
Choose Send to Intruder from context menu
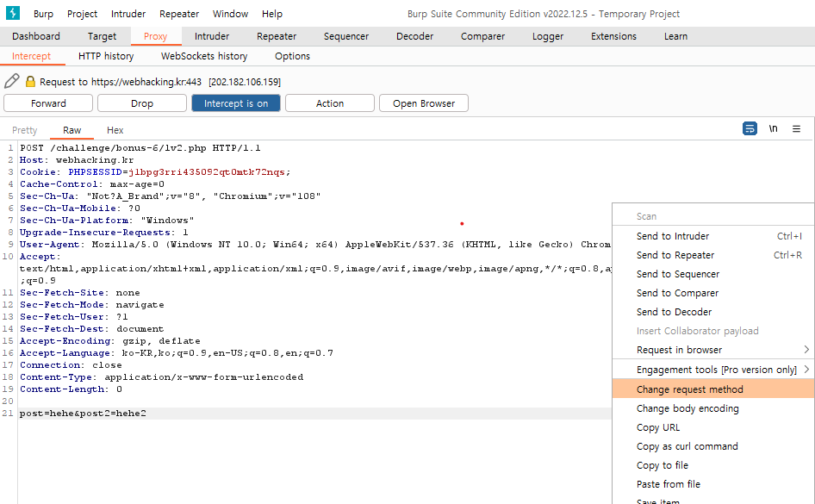tap(713, 236)
